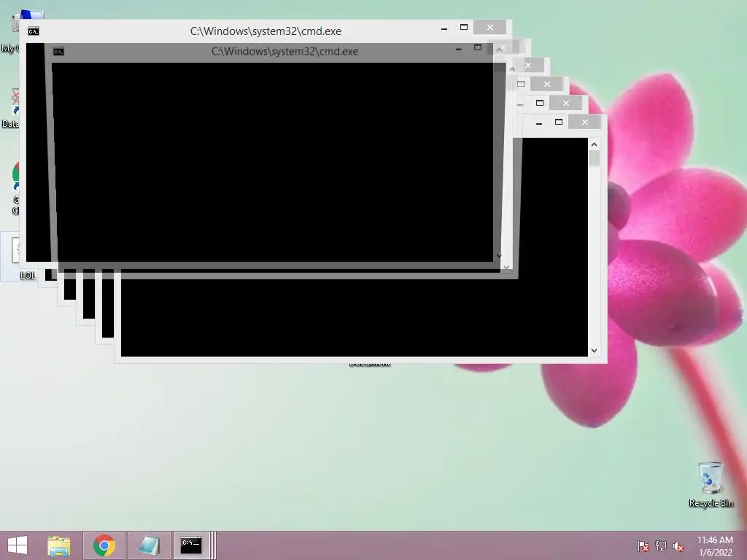Minimize the white-titled cmd.exe window

coord(444,28)
